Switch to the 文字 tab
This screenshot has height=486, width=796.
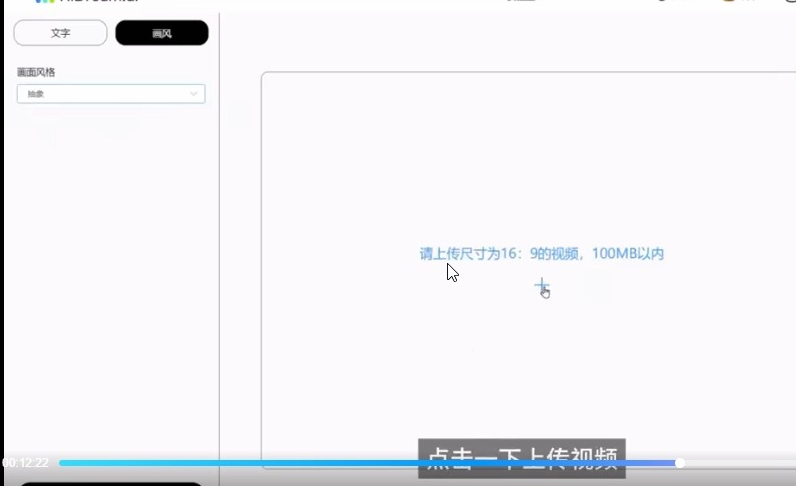tap(60, 33)
